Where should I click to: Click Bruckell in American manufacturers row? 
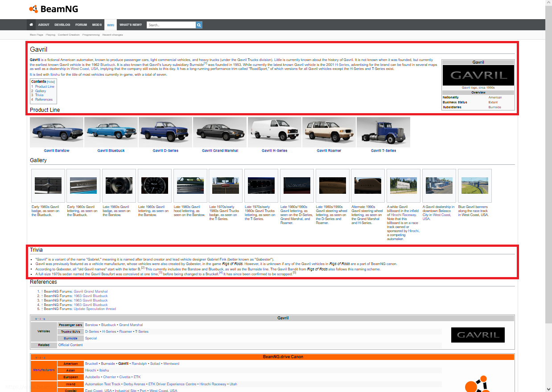92,363
